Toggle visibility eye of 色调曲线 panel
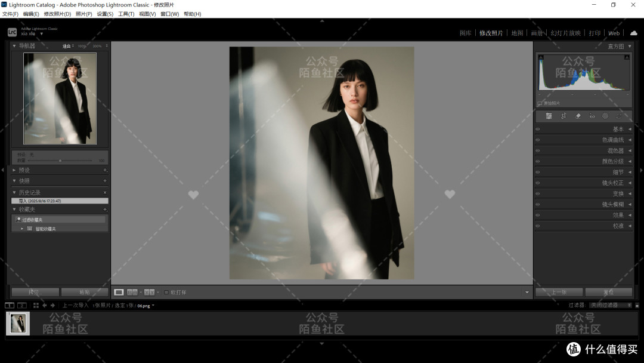The image size is (644, 363). (538, 140)
